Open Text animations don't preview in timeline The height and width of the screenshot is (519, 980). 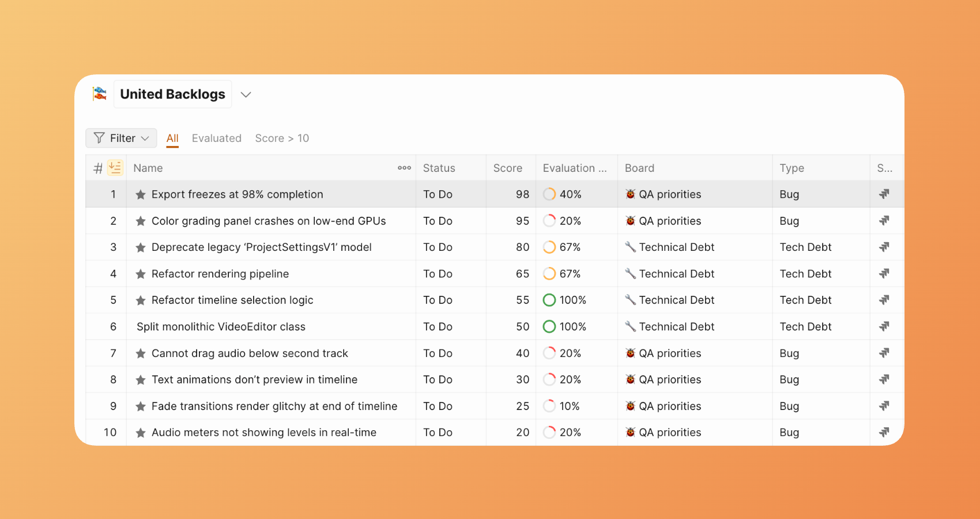click(x=254, y=379)
